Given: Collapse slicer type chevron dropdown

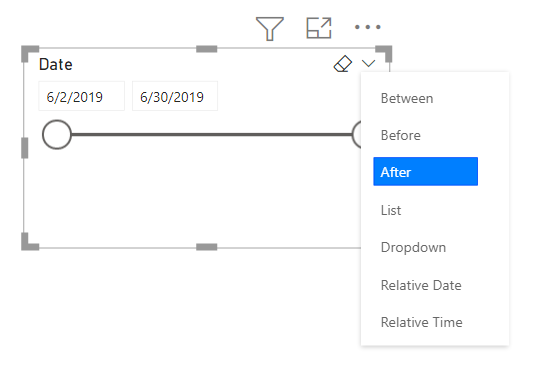Looking at the screenshot, I should 368,63.
